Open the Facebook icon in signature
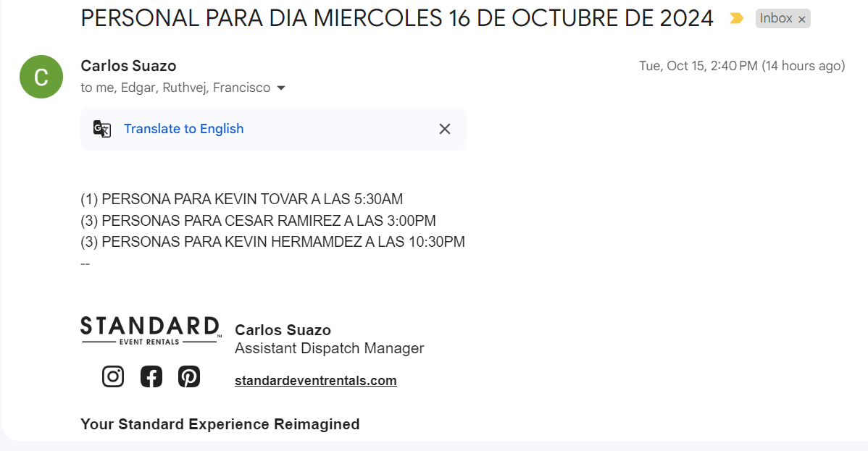 pyautogui.click(x=151, y=376)
